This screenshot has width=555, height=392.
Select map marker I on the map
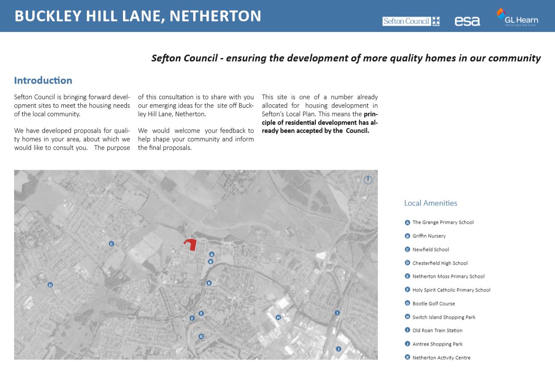point(338,313)
